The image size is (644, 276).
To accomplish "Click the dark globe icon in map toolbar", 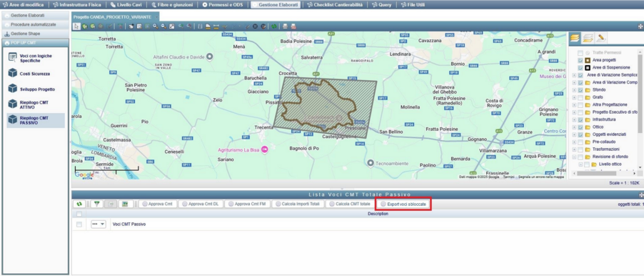I will pos(255,26).
